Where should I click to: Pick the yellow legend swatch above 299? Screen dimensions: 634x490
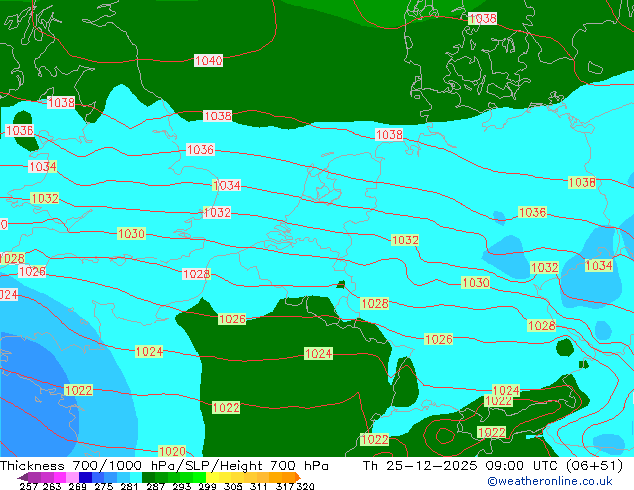coord(212,477)
